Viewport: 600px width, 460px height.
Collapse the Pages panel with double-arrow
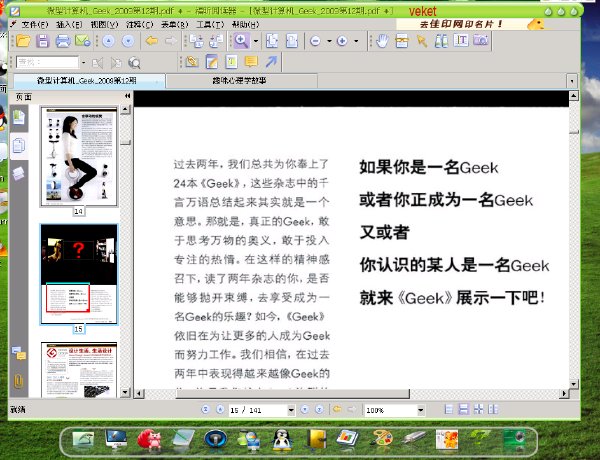pos(127,96)
